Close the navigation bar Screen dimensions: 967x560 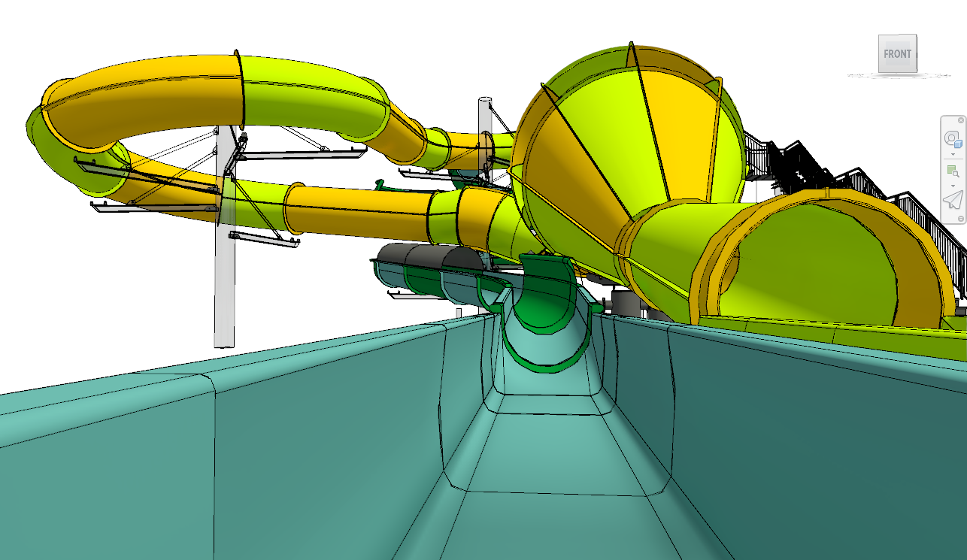(961, 120)
